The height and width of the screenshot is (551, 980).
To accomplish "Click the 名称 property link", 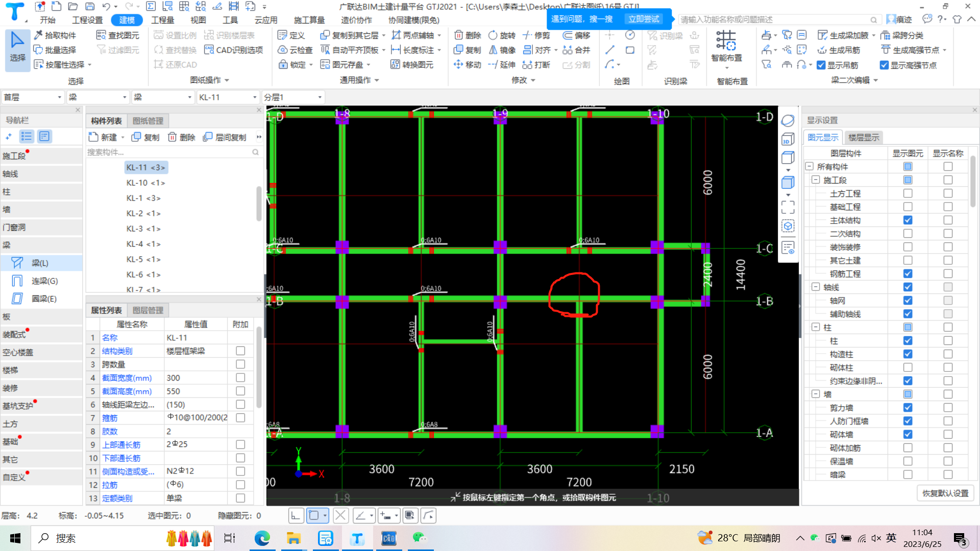I will tap(110, 338).
